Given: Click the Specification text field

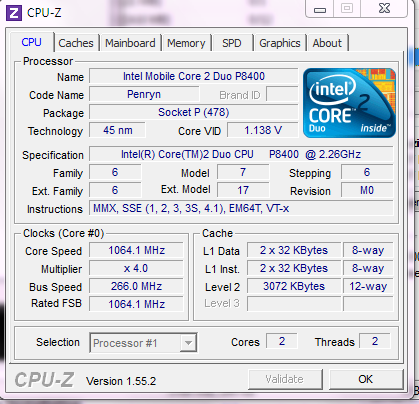Looking at the screenshot, I should click(241, 154).
